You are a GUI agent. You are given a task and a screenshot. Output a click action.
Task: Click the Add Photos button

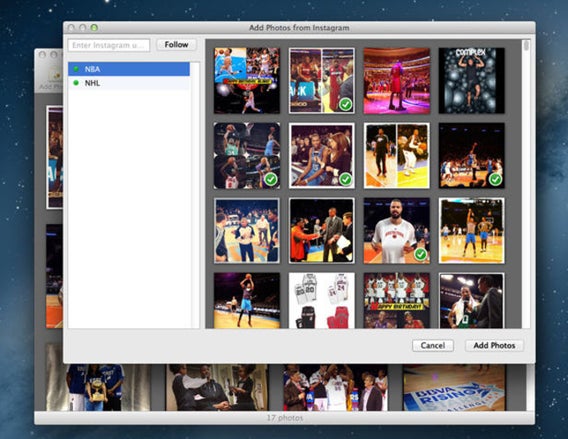tap(494, 346)
